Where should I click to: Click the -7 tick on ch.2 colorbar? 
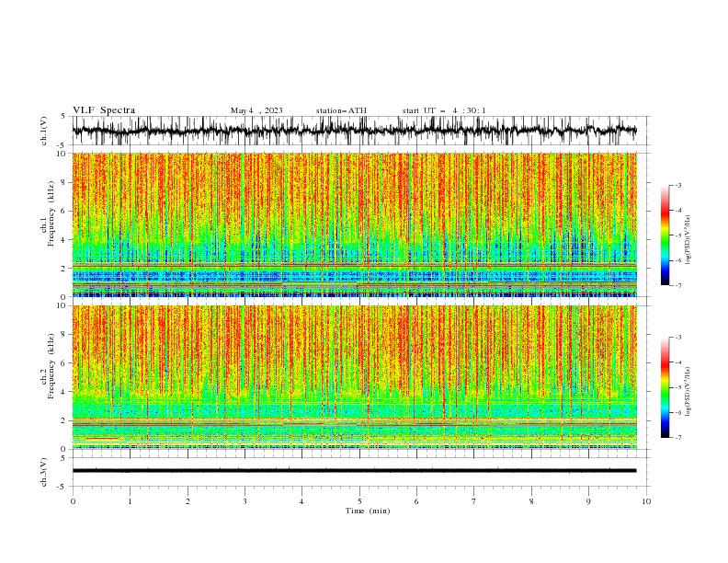click(677, 438)
